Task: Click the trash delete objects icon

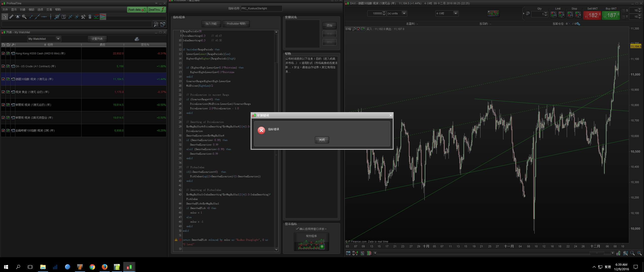Action: coord(90,17)
